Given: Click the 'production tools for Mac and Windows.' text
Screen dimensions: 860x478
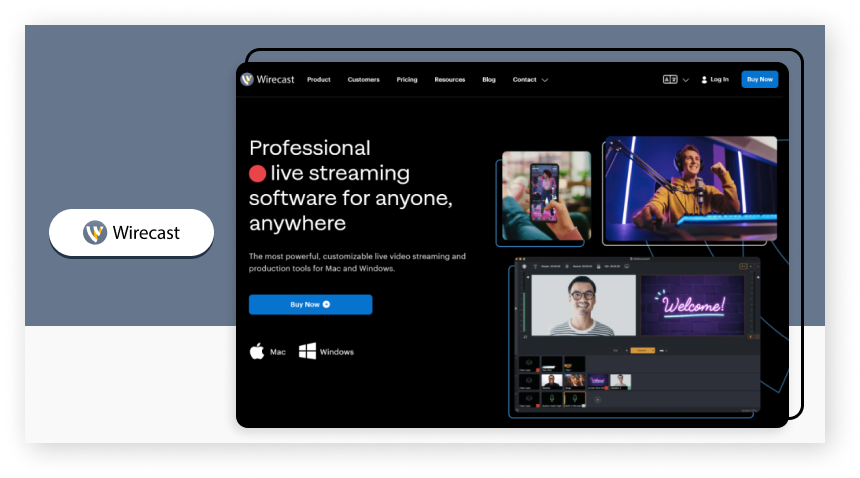Looking at the screenshot, I should pyautogui.click(x=321, y=269).
